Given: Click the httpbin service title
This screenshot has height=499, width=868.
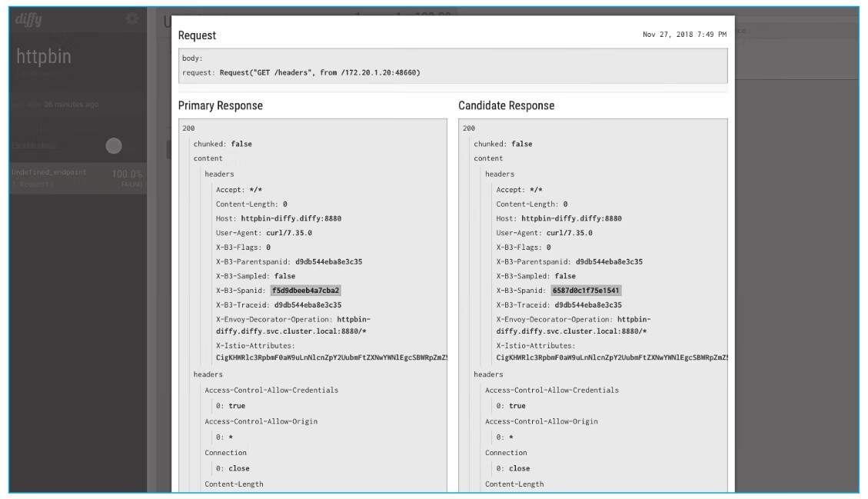Looking at the screenshot, I should pyautogui.click(x=44, y=56).
